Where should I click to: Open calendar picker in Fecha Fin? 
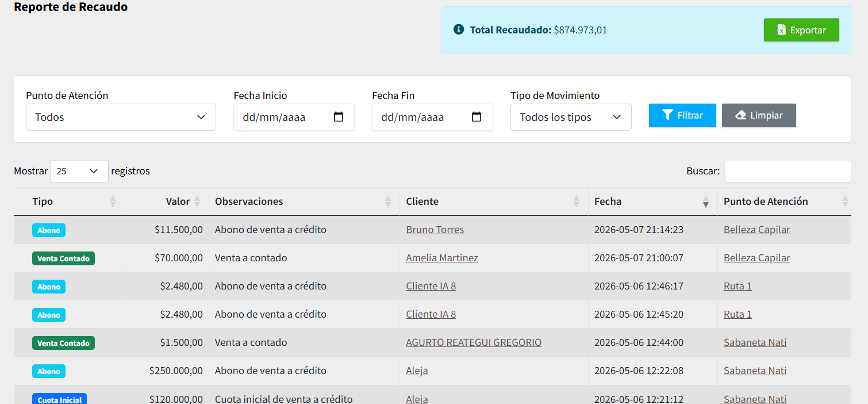point(477,117)
